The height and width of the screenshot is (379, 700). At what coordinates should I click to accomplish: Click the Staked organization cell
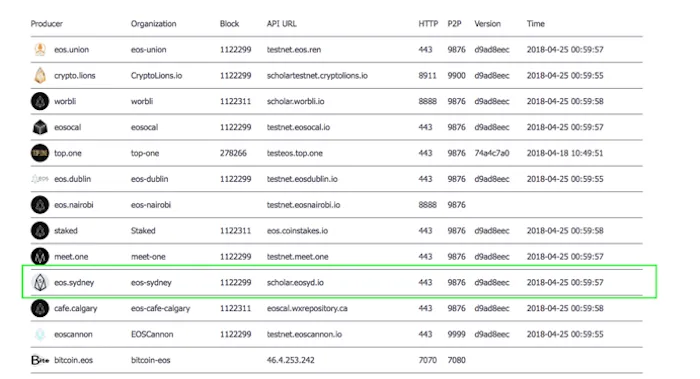click(143, 231)
